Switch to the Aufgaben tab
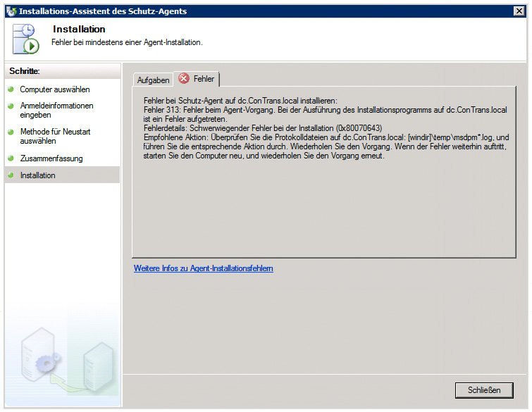Screen dimensions: 532x412 coord(153,80)
